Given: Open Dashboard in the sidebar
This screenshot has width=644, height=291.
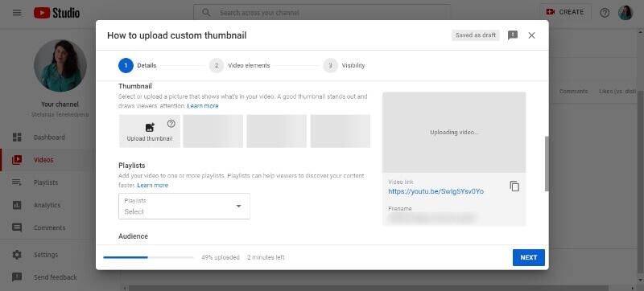Looking at the screenshot, I should (x=48, y=137).
